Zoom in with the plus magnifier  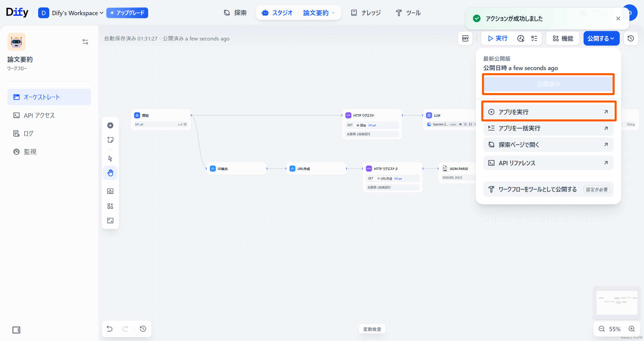[x=632, y=329]
